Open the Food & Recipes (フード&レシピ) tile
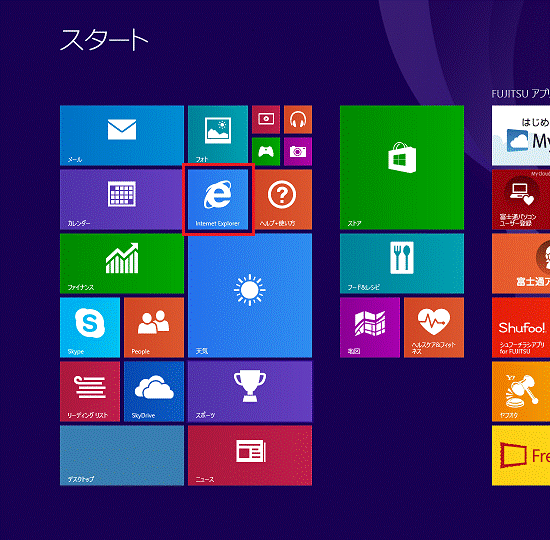Viewport: 550px width, 540px height. coord(402,264)
